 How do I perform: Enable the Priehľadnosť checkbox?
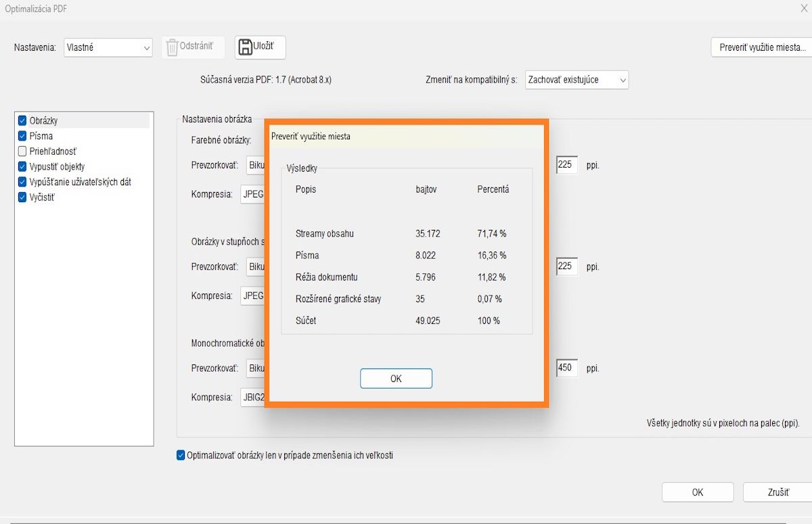tap(24, 151)
